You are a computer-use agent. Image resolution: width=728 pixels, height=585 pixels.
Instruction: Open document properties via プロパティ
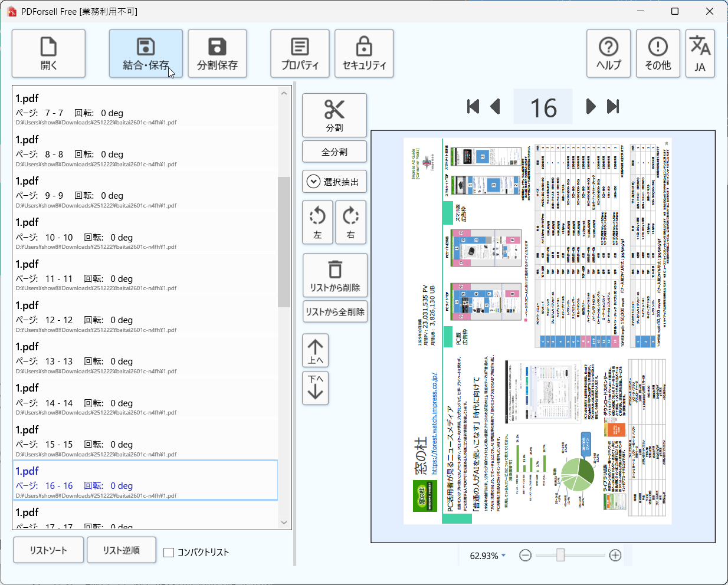pos(300,53)
